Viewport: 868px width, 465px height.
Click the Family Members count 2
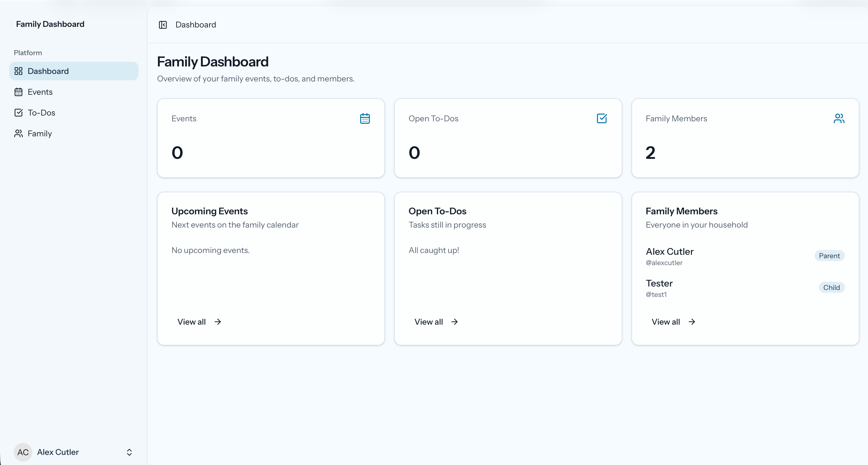tap(650, 152)
